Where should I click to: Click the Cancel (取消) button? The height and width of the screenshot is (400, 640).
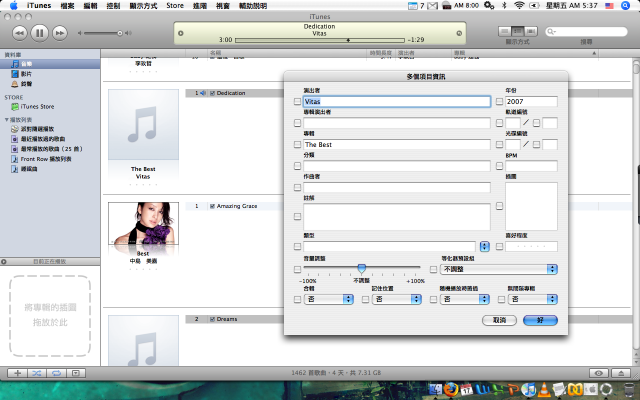[x=499, y=320]
